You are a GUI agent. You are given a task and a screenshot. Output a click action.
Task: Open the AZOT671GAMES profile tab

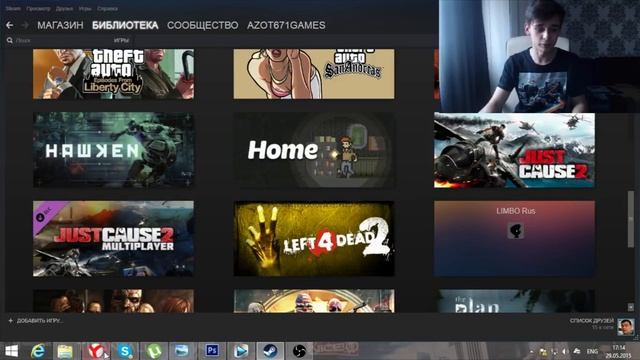286,25
